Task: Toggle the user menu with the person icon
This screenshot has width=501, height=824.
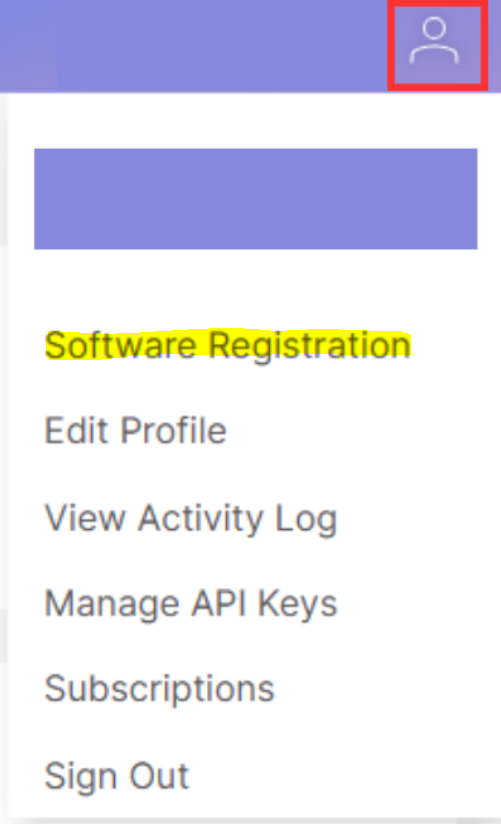Action: [x=434, y=42]
